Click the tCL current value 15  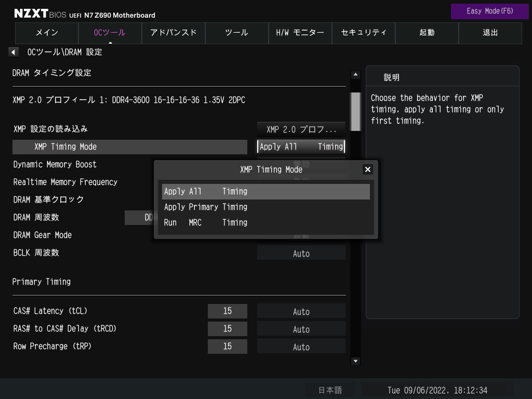(228, 311)
